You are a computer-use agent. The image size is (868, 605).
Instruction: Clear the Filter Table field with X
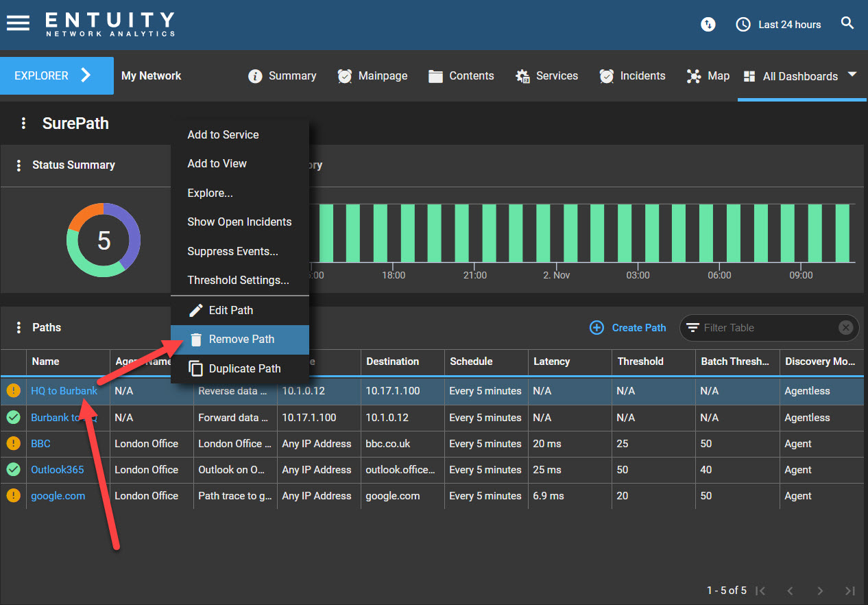click(846, 328)
